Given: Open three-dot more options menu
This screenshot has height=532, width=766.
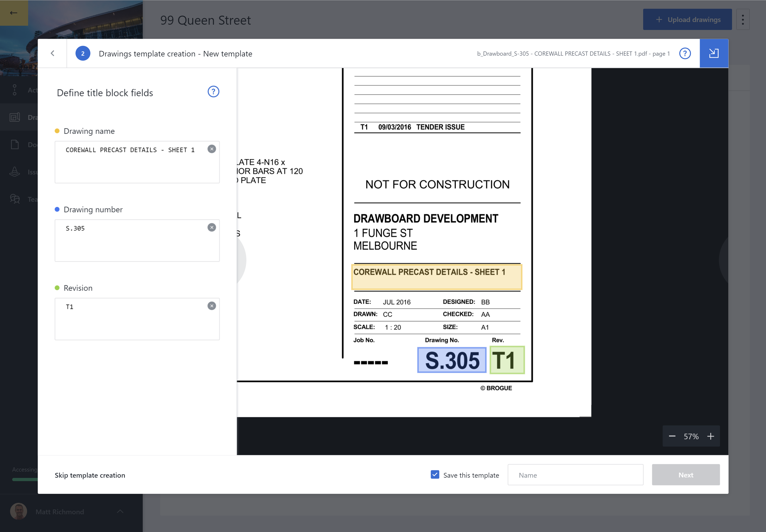Looking at the screenshot, I should click(743, 20).
